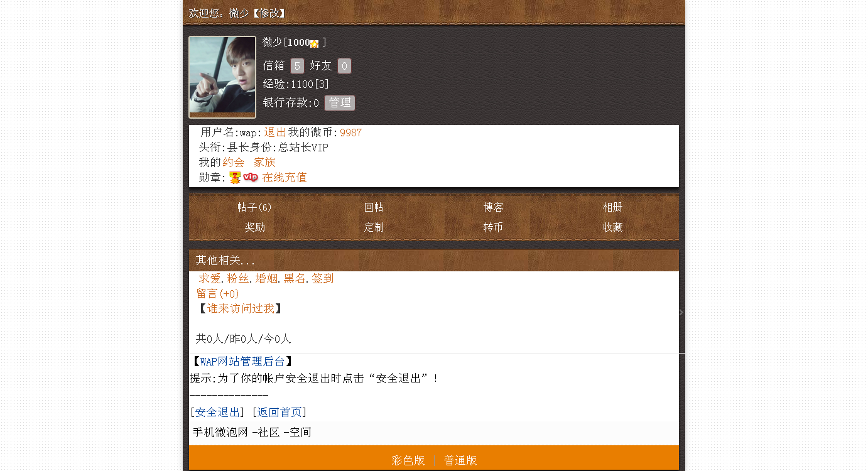
Task: Click the VIP medal icon
Action: [251, 178]
